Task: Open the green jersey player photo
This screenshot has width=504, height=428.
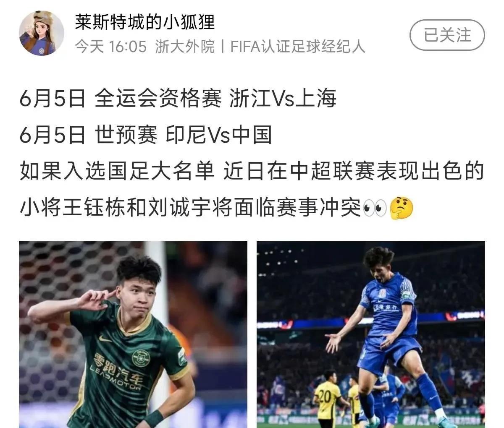Action: [133, 334]
